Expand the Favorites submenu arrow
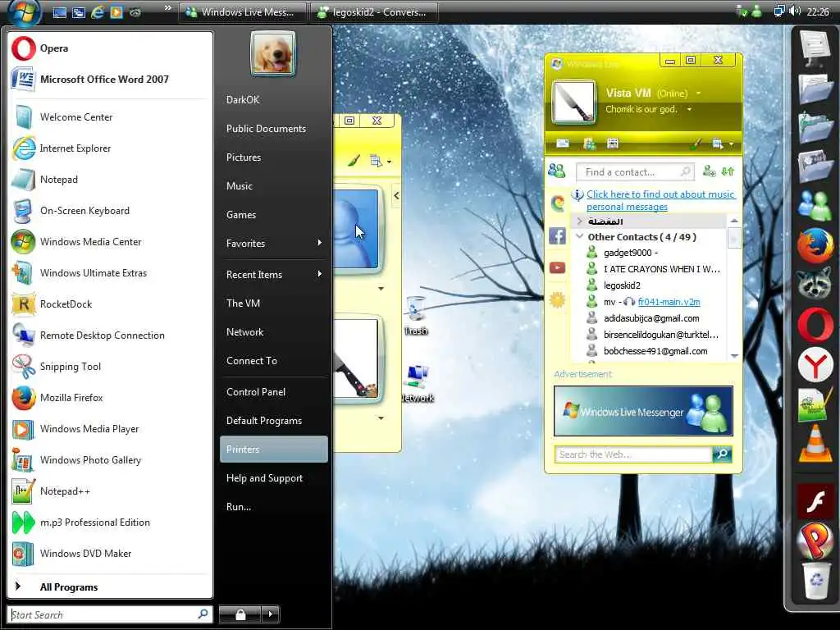 click(319, 243)
